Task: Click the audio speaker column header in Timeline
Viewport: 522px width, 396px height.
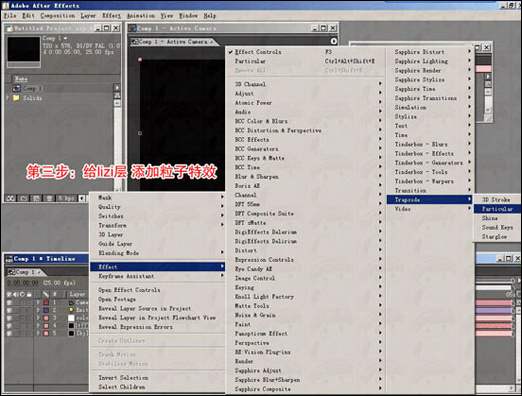Action: tap(16, 294)
